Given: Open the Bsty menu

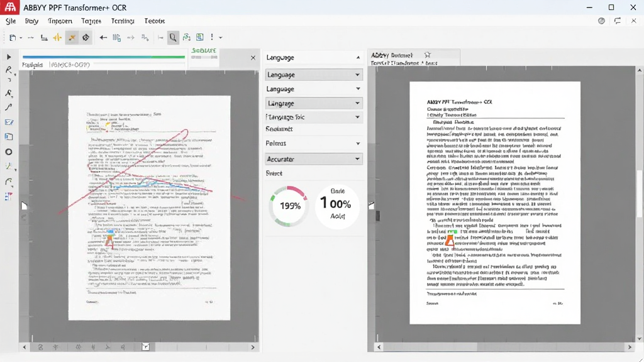Looking at the screenshot, I should [x=31, y=21].
